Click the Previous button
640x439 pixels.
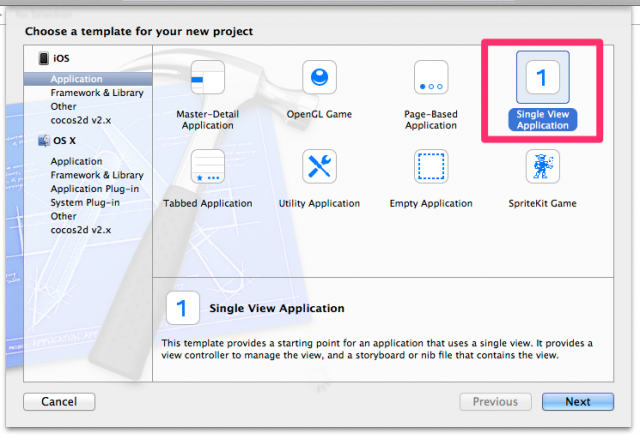pyautogui.click(x=495, y=401)
